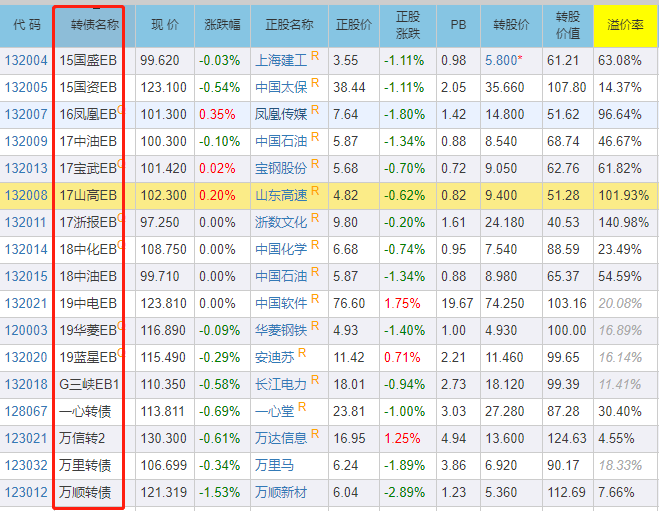Sort by the 正股涨跌 column header

click(408, 25)
